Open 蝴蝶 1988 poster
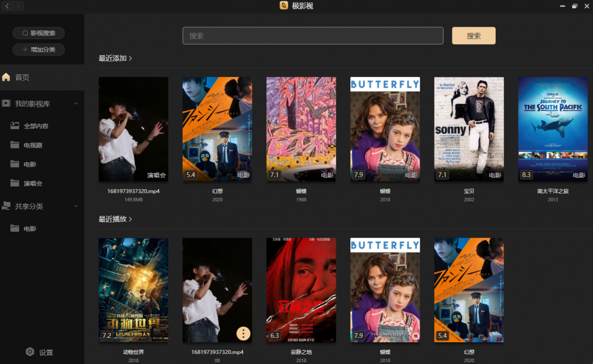 coord(301,129)
